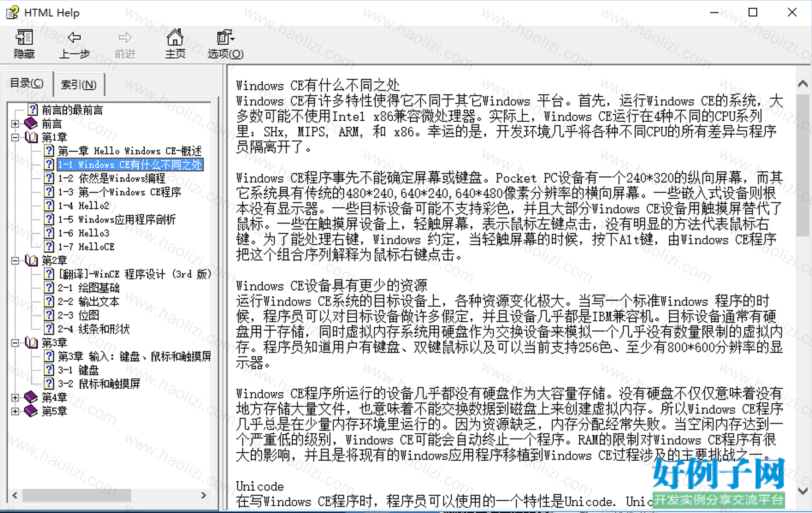Image resolution: width=812 pixels, height=513 pixels.
Task: Click the 隐藏 (Hide) toolbar icon
Action: pyautogui.click(x=24, y=38)
